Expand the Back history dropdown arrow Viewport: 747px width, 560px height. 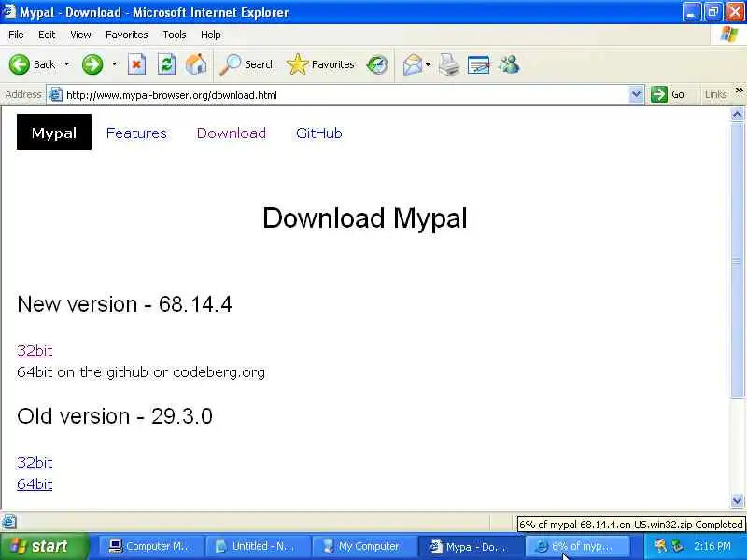click(x=66, y=64)
